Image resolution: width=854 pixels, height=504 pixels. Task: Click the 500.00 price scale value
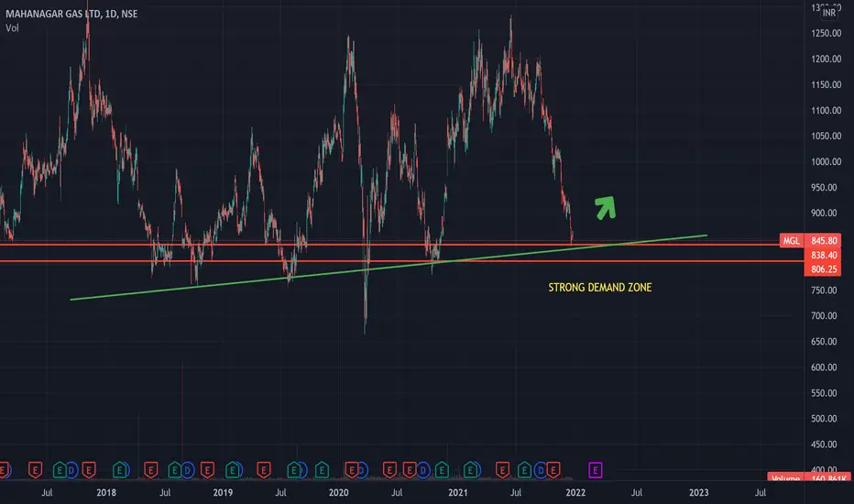click(x=824, y=419)
